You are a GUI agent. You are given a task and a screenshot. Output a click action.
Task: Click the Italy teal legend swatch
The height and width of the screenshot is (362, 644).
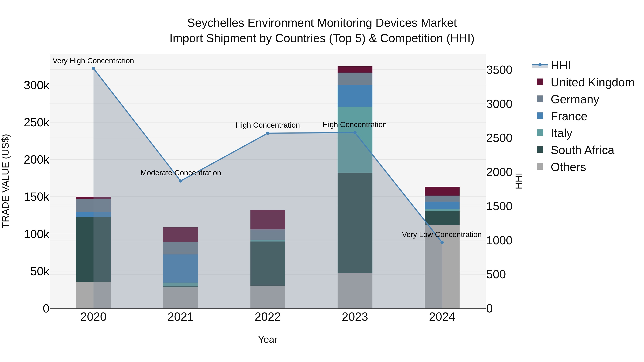coord(540,133)
